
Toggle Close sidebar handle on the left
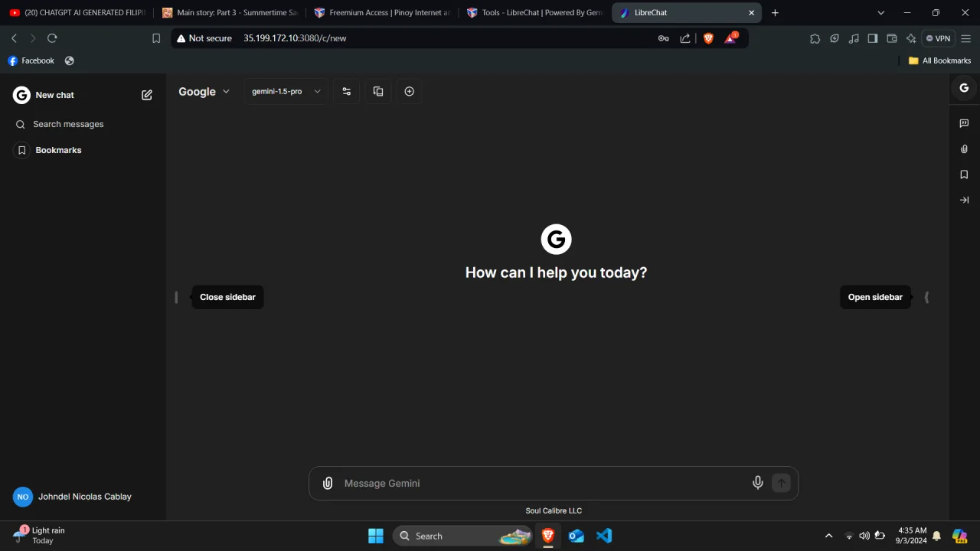point(176,297)
